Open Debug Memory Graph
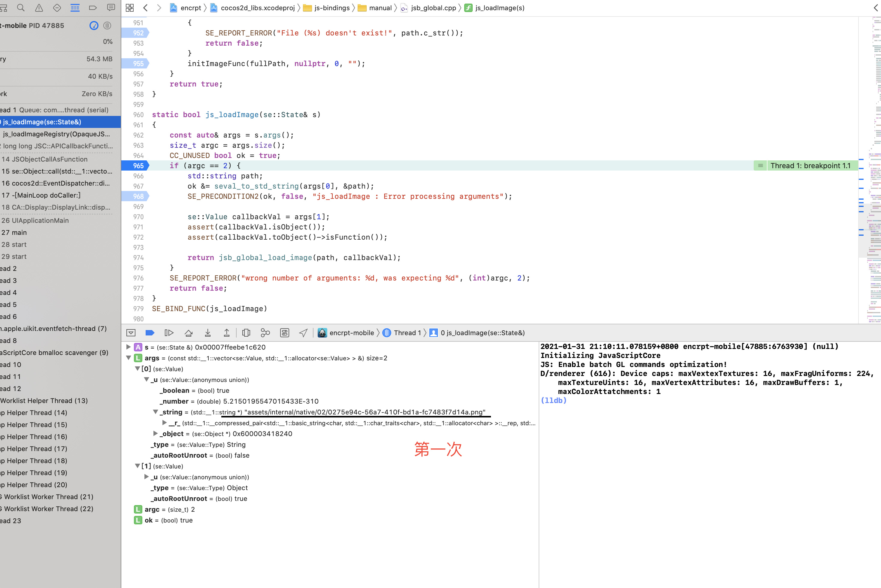This screenshot has width=881, height=588. [x=265, y=333]
